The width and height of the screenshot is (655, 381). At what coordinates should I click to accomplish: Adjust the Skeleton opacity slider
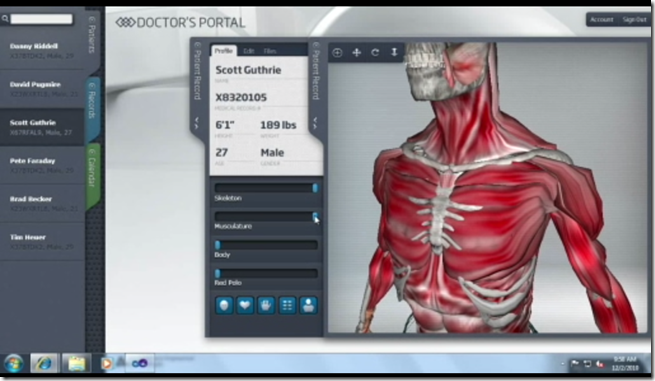tap(266, 188)
